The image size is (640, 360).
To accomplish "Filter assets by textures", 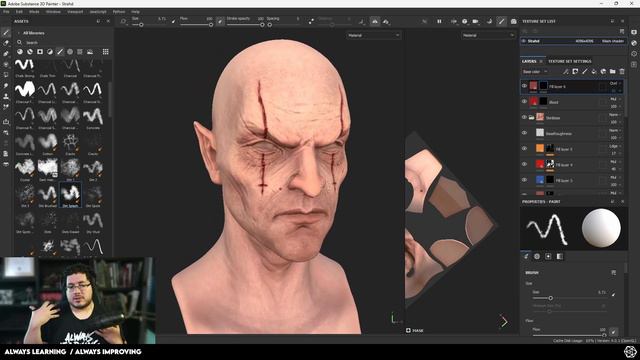I will coord(80,52).
